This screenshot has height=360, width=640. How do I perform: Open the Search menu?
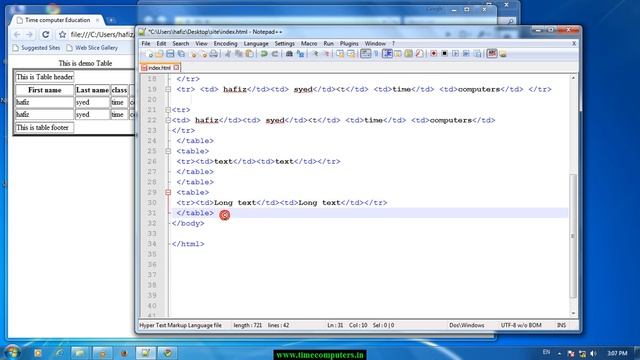180,43
